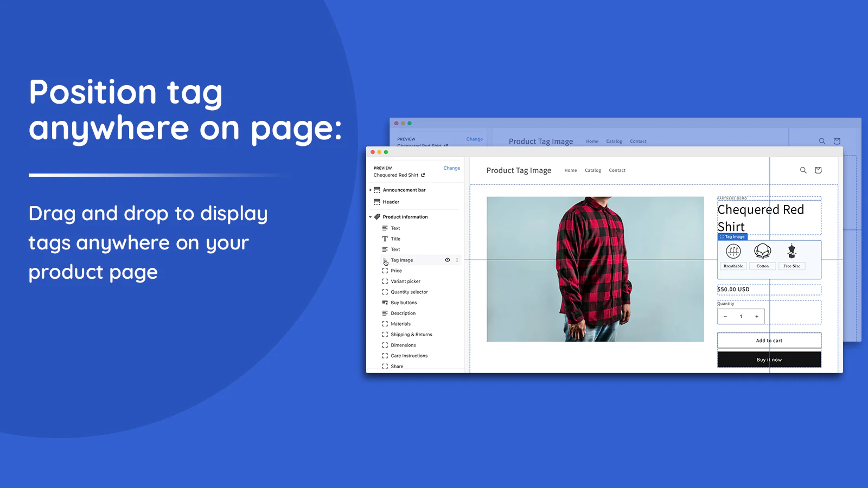Click the Description block lines icon
The image size is (868, 488).
tap(385, 313)
